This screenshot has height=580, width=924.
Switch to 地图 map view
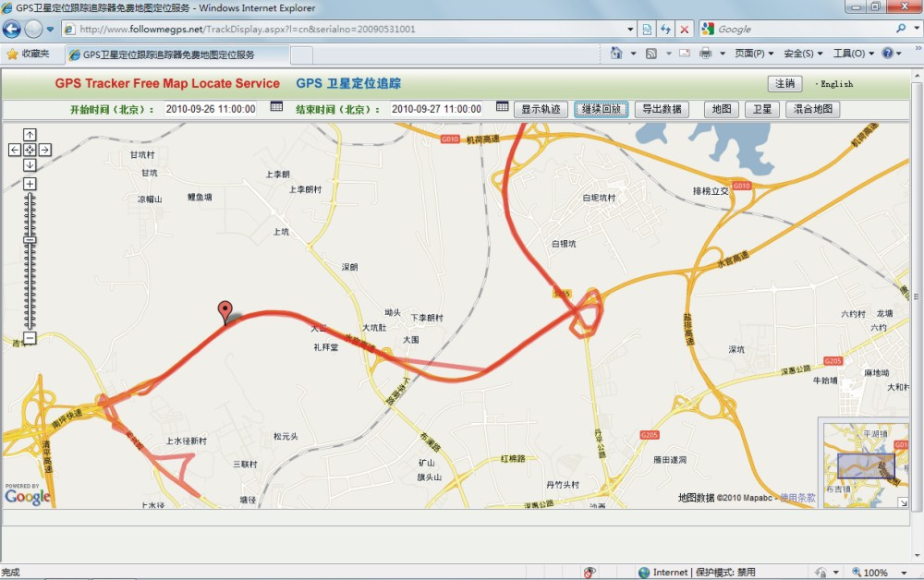722,110
